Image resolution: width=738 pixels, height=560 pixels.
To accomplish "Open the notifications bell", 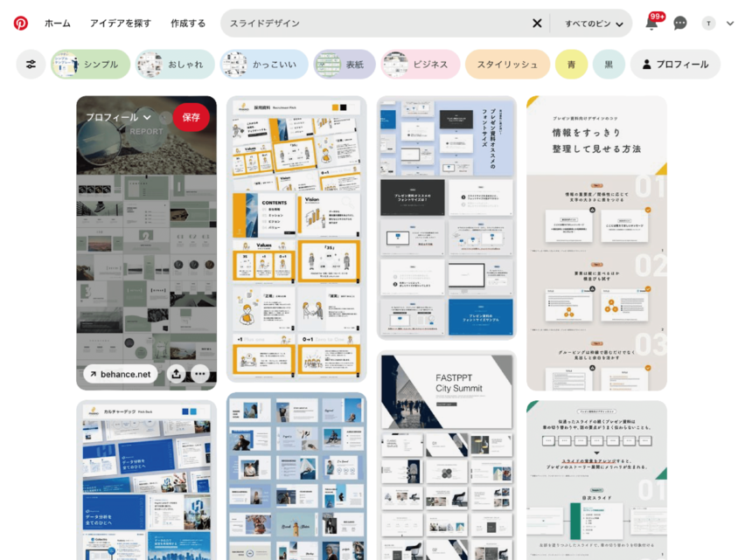I will click(651, 24).
